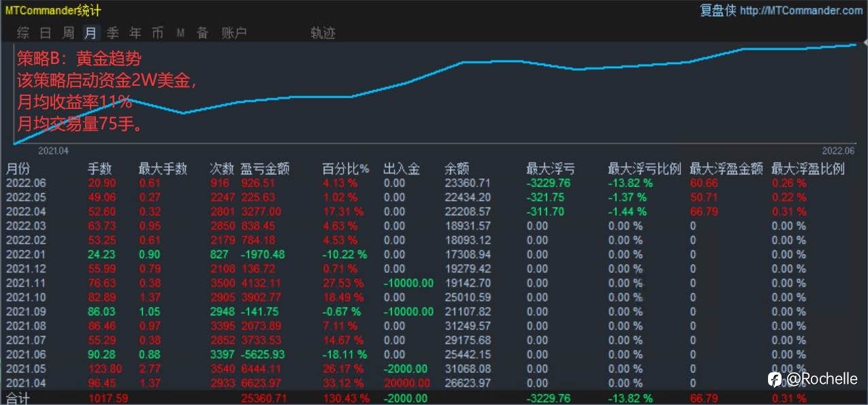Click the 25360.71 total profit cell
The image size is (868, 405).
[x=264, y=398]
